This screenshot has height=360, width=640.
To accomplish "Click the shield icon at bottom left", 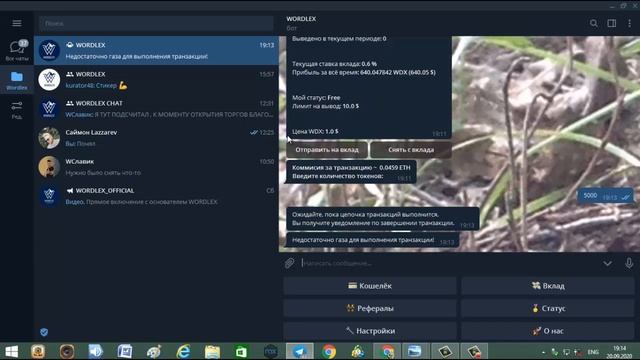I will [44, 332].
